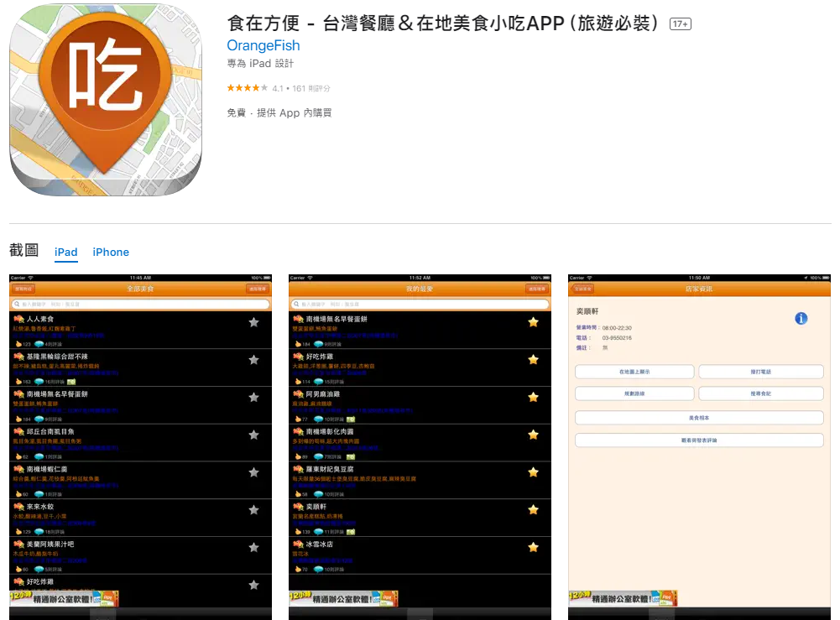Click the 規劃路線 button
Image resolution: width=840 pixels, height=620 pixels.
click(634, 393)
